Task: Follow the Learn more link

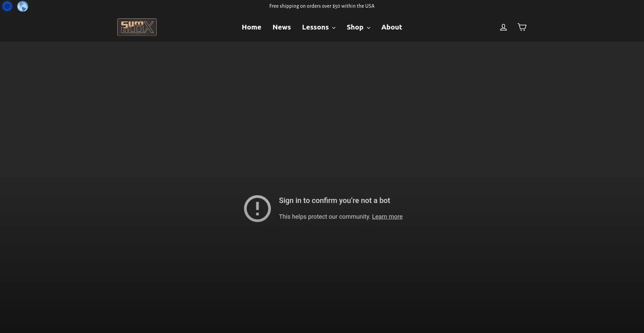Action: tap(387, 217)
